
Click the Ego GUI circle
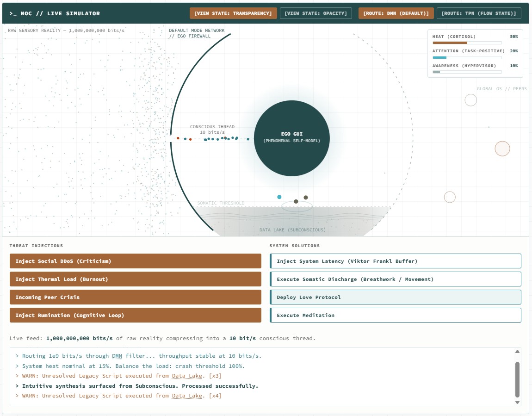point(292,138)
